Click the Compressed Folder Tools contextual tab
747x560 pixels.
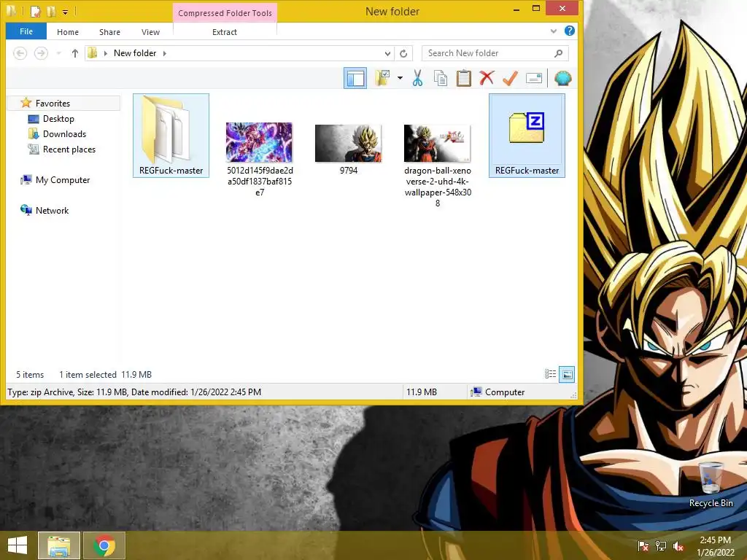pyautogui.click(x=225, y=13)
